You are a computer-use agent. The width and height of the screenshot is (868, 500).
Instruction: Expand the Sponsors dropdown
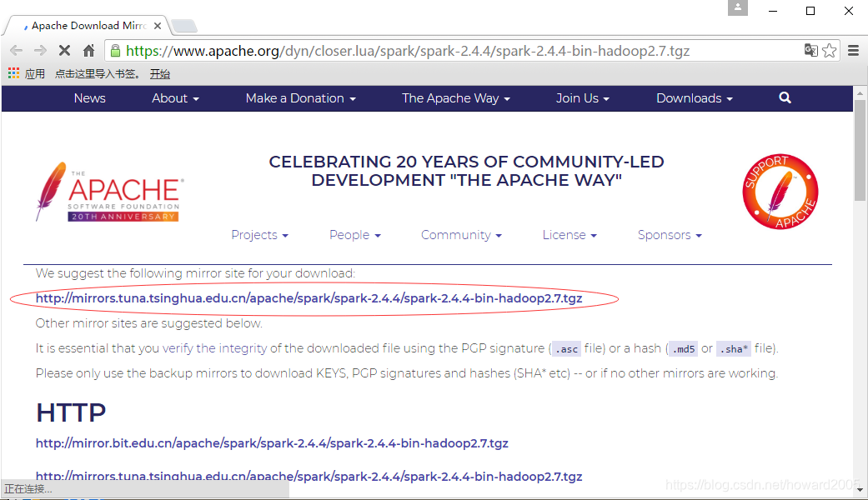pos(670,235)
